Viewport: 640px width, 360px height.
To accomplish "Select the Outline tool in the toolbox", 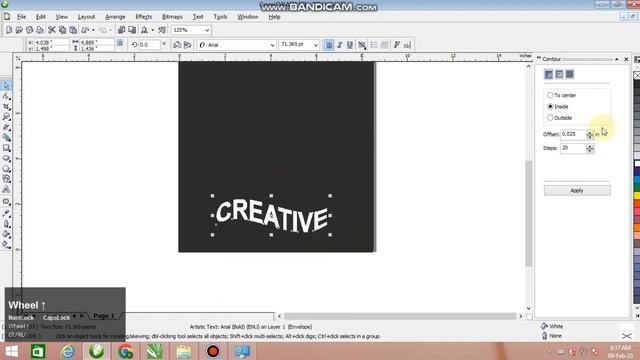I will tap(6, 224).
